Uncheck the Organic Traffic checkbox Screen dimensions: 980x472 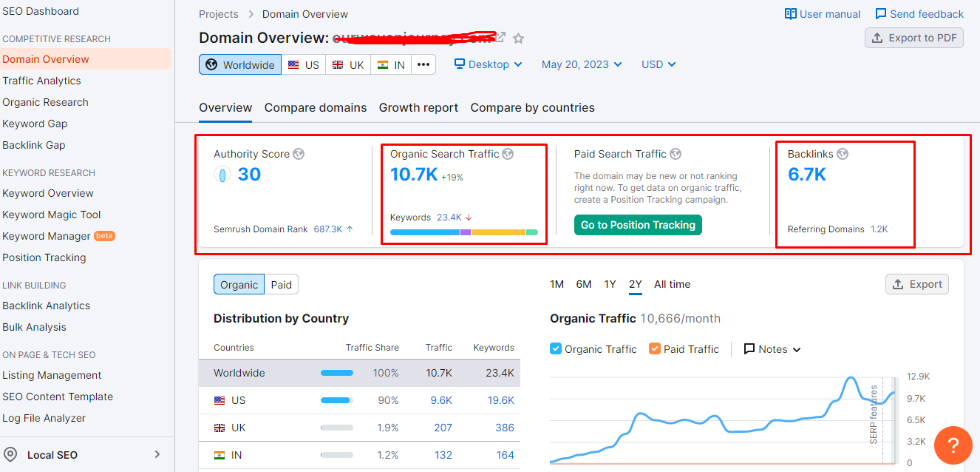pos(556,349)
